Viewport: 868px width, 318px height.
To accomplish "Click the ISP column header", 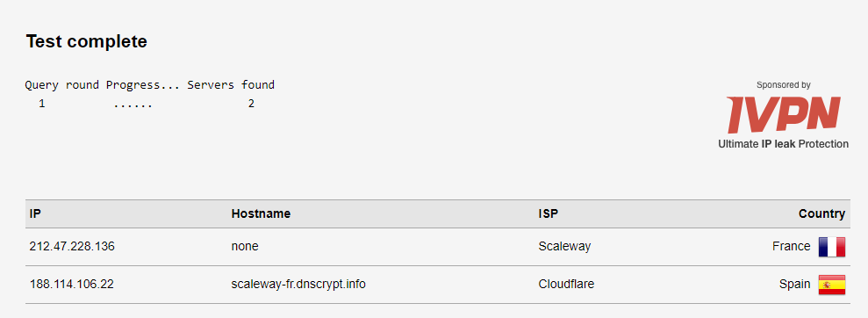I will 548,213.
